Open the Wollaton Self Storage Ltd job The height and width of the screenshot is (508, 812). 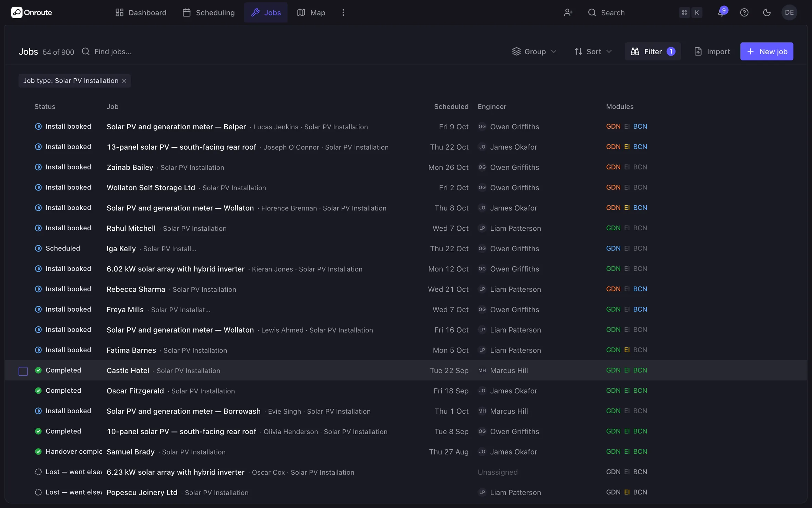click(151, 188)
